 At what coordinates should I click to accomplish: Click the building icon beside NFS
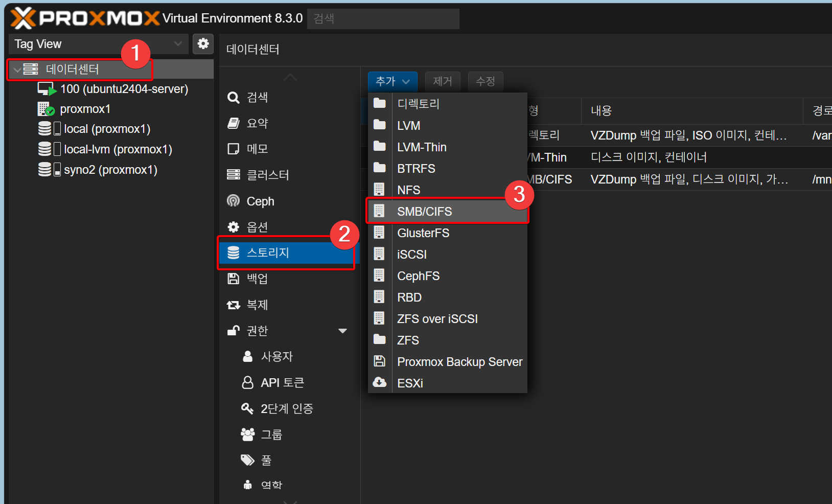(x=379, y=190)
